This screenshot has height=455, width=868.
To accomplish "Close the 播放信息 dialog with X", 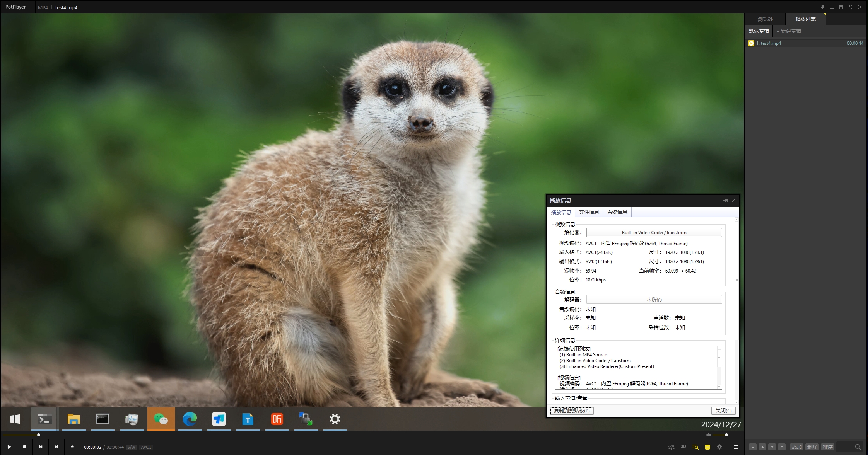I will point(733,200).
